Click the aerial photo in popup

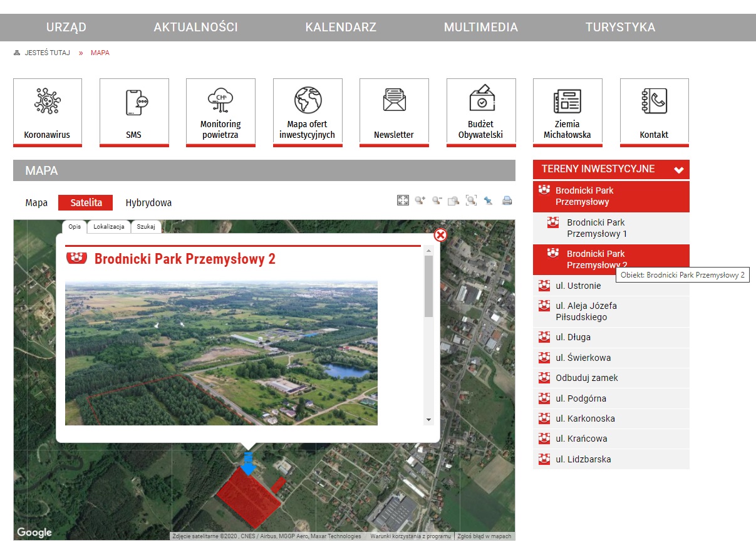pyautogui.click(x=221, y=353)
